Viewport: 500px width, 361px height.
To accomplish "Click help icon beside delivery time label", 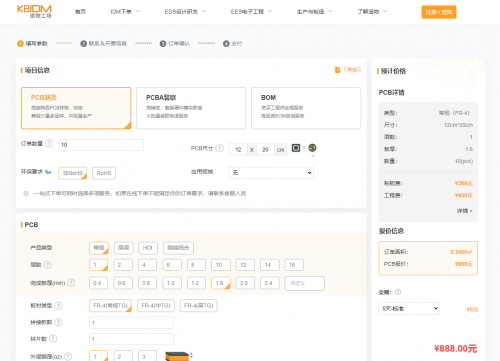I will [398, 292].
